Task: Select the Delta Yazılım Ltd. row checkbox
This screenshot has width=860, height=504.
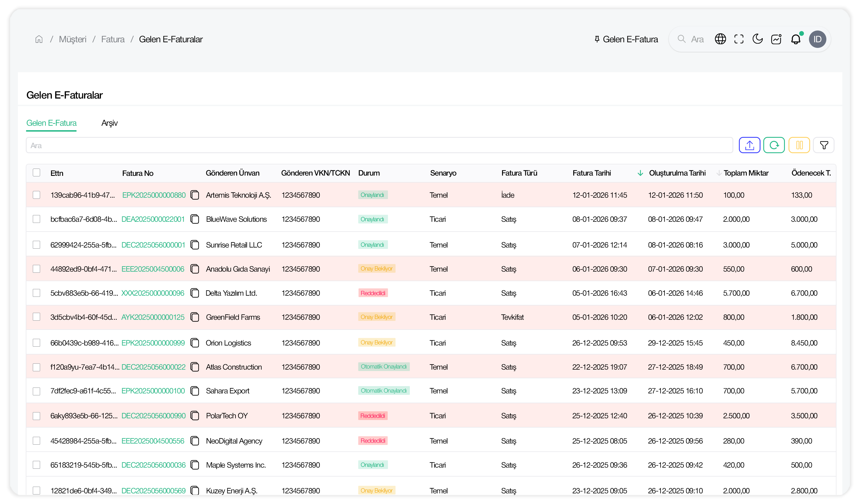Action: click(36, 293)
